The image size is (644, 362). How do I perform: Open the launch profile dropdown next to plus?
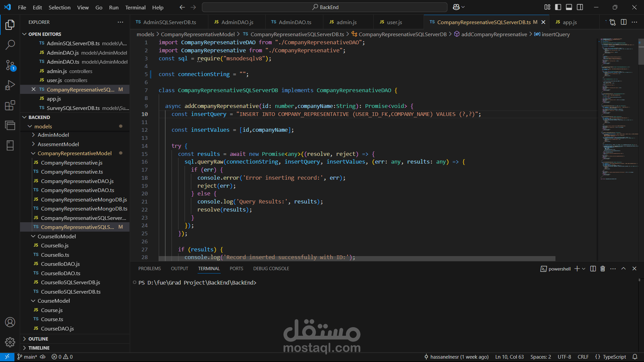[584, 269]
